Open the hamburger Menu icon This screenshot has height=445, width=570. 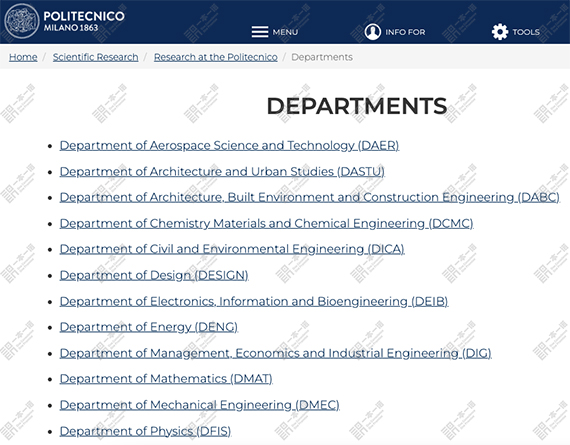[260, 32]
